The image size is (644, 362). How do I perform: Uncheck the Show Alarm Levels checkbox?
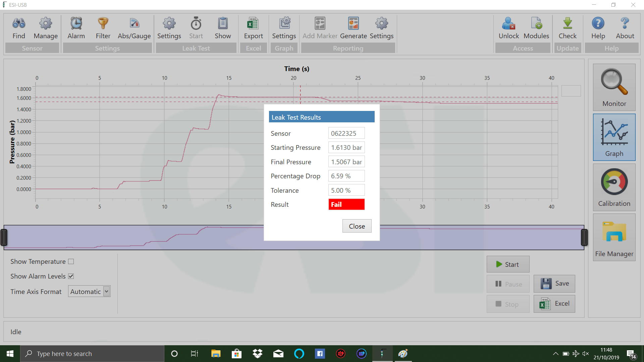(71, 276)
